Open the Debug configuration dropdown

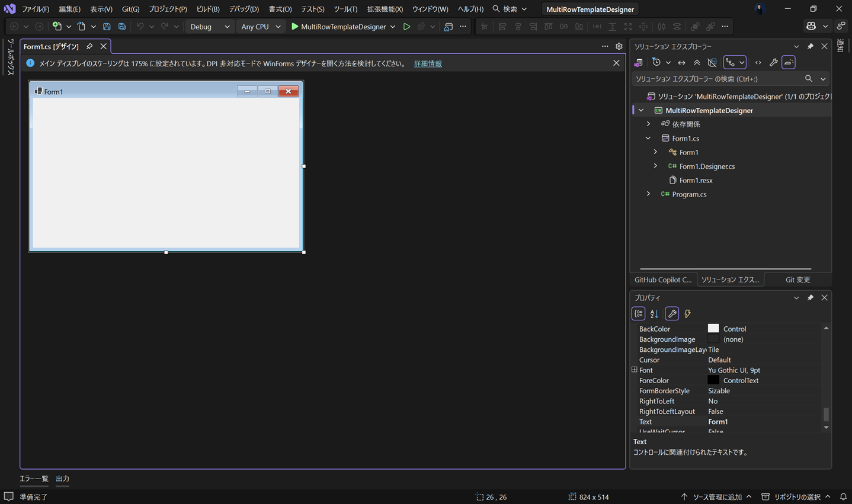pos(210,27)
